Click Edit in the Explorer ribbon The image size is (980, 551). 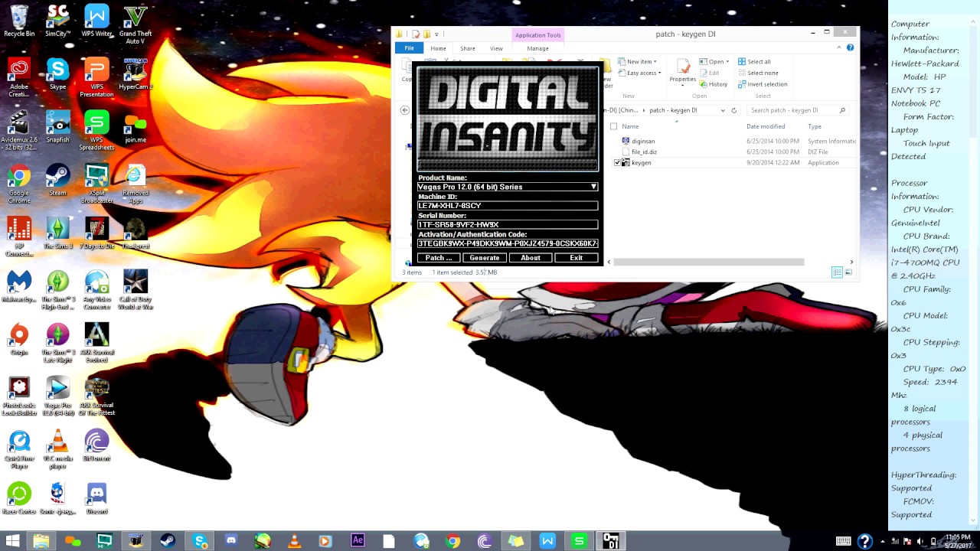click(709, 73)
